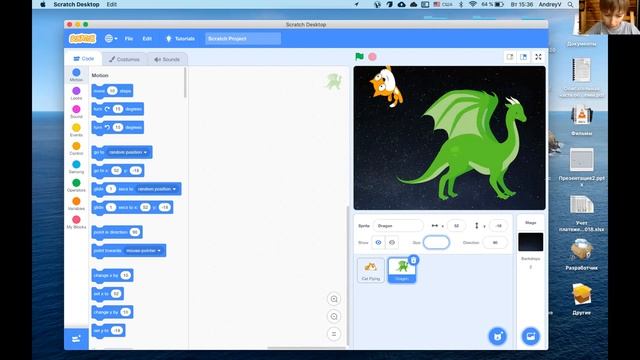Switch to the Costumes tab
The width and height of the screenshot is (640, 360).
[x=124, y=59]
